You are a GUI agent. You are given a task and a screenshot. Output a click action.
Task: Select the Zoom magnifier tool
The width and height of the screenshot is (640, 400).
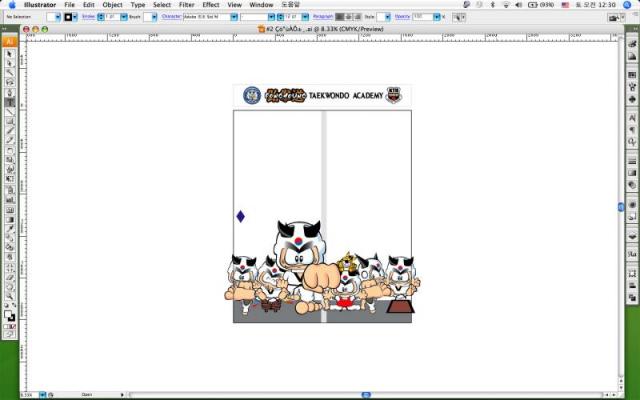point(10,297)
